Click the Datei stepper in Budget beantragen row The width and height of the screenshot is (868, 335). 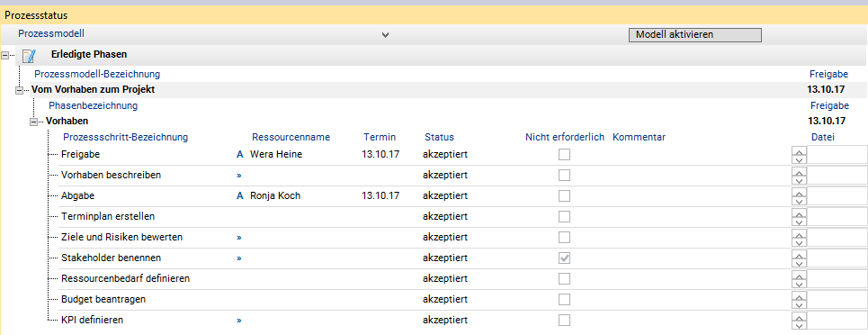(798, 300)
